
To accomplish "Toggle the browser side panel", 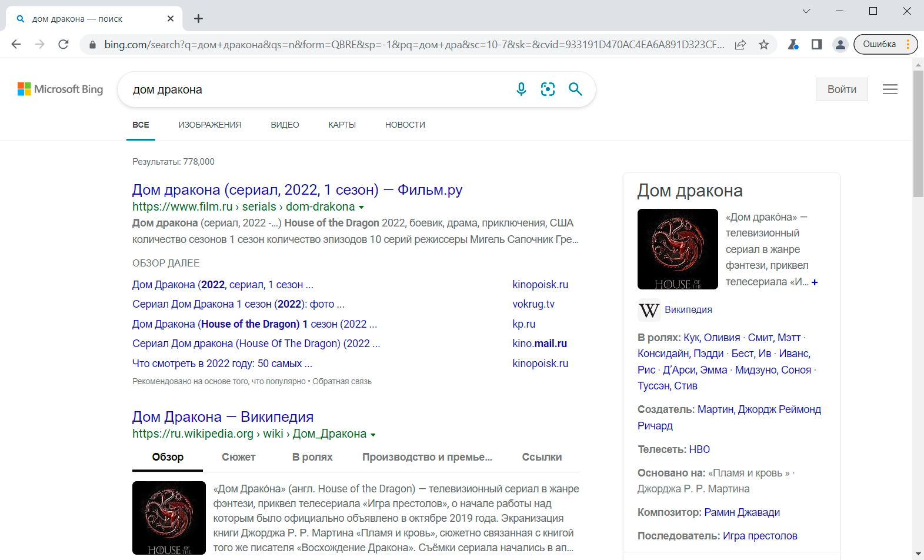I will pyautogui.click(x=816, y=44).
